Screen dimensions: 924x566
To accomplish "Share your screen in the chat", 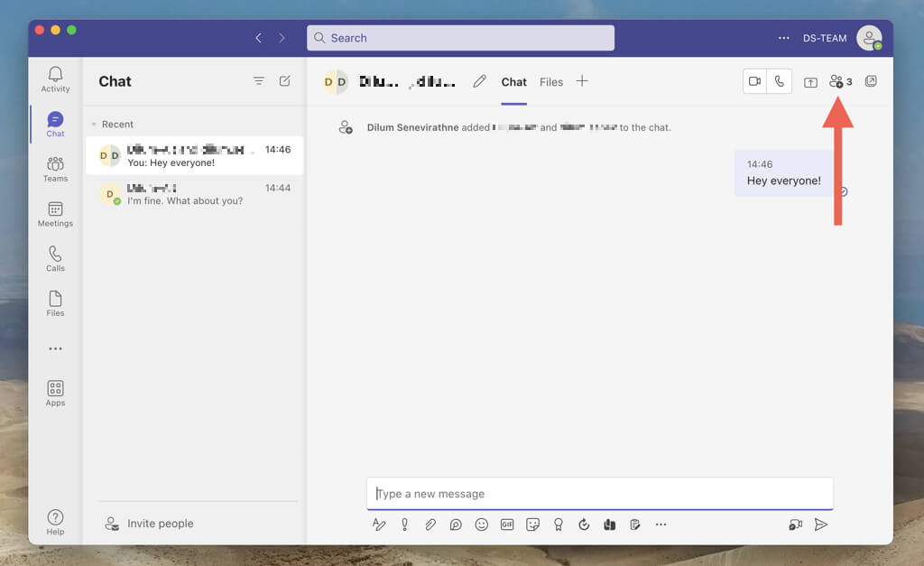I will (x=811, y=82).
